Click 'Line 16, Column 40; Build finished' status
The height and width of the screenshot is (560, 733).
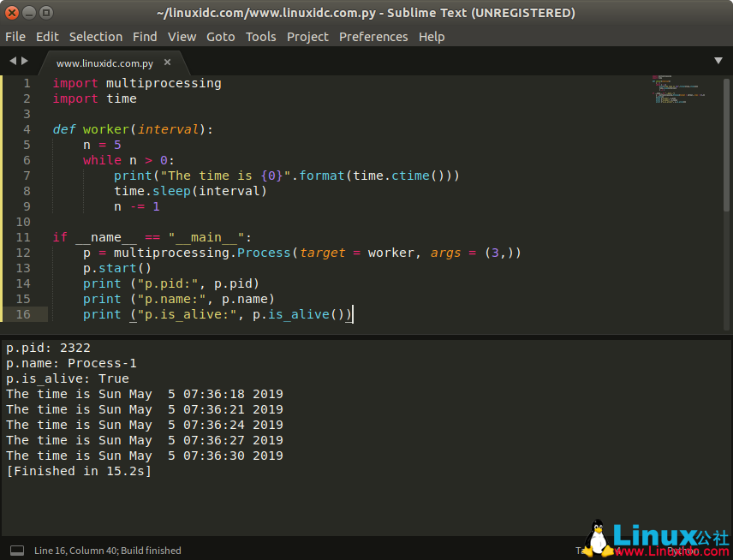pyautogui.click(x=108, y=551)
